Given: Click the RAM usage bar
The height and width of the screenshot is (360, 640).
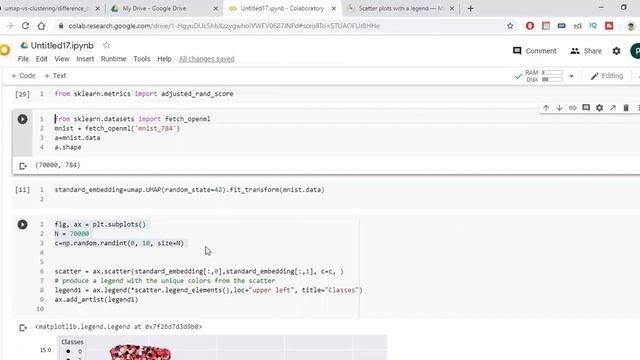Looking at the screenshot, I should (x=552, y=73).
